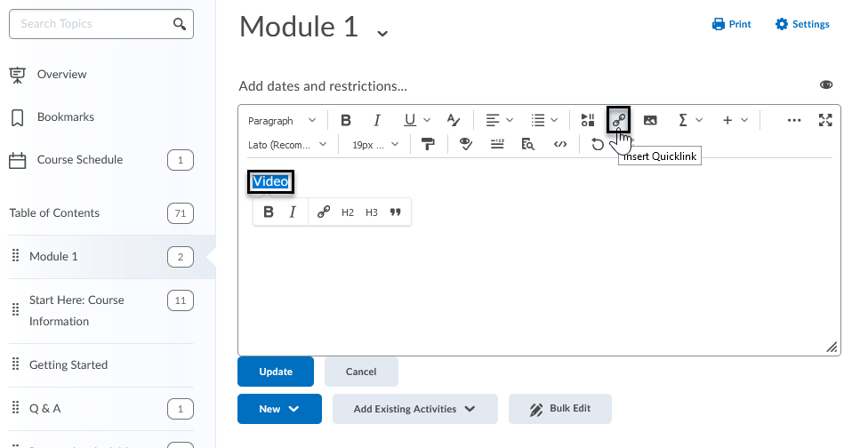The width and height of the screenshot is (868, 448).
Task: Toggle fullscreen mode for the editor
Action: [825, 120]
